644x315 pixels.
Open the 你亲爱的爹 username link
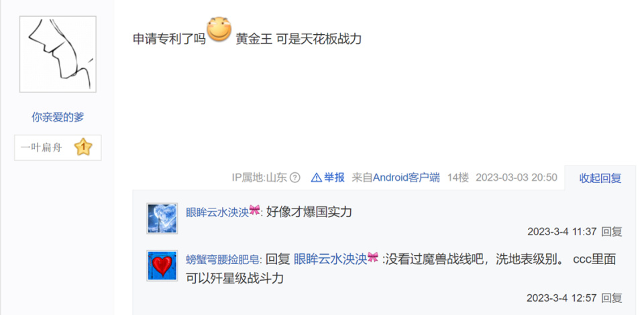[58, 117]
